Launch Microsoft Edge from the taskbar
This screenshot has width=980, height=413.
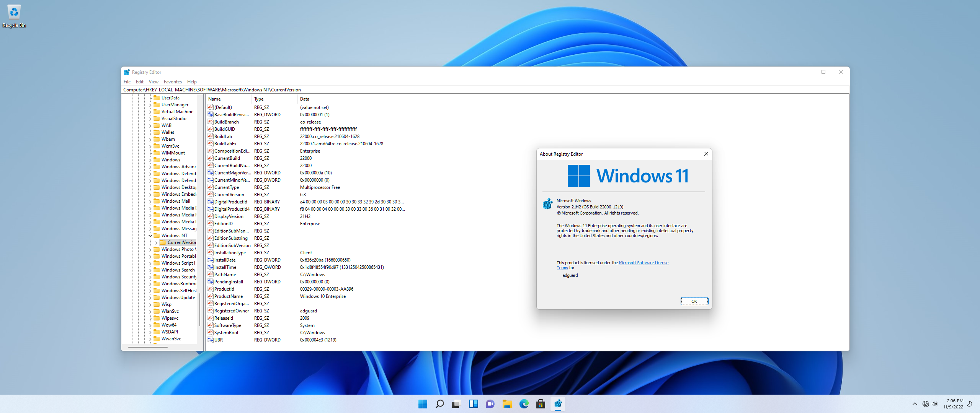point(524,404)
